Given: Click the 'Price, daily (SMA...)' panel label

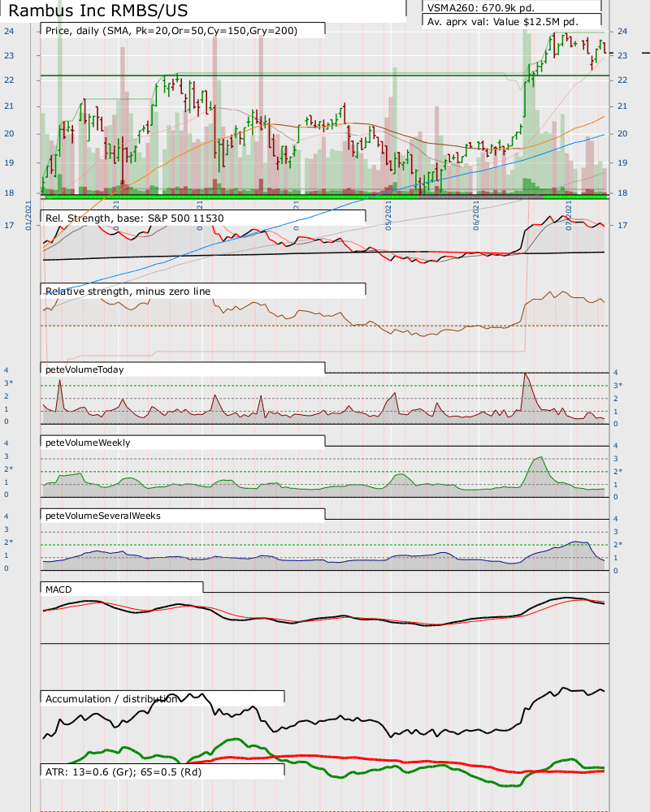Looking at the screenshot, I should [x=171, y=31].
